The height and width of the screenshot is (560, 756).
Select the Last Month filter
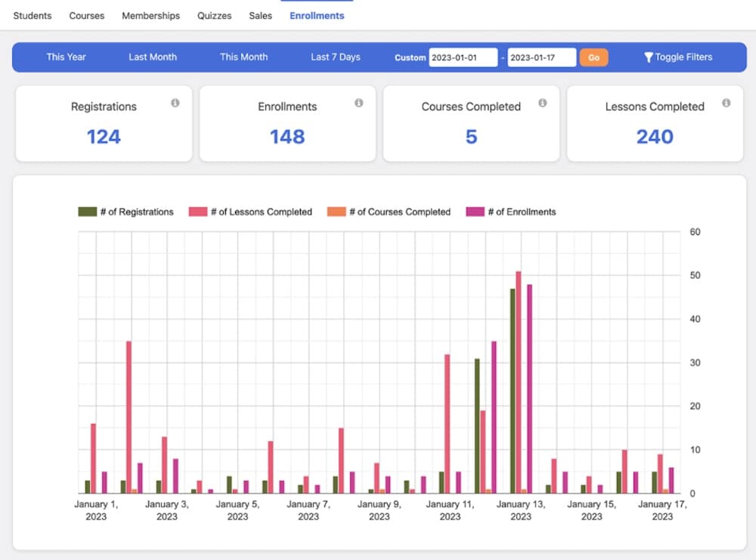point(153,57)
